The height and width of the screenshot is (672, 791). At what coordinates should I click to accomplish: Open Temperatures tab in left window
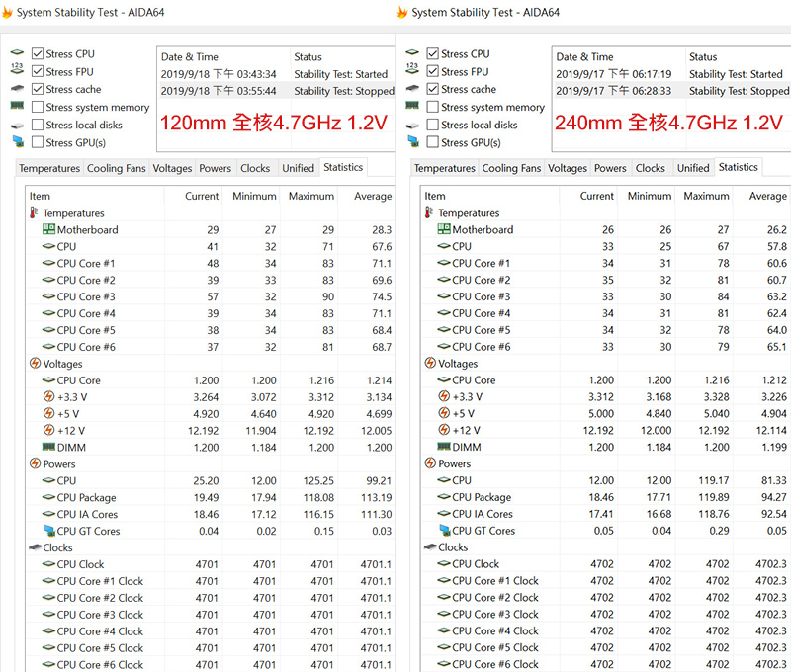pyautogui.click(x=49, y=168)
